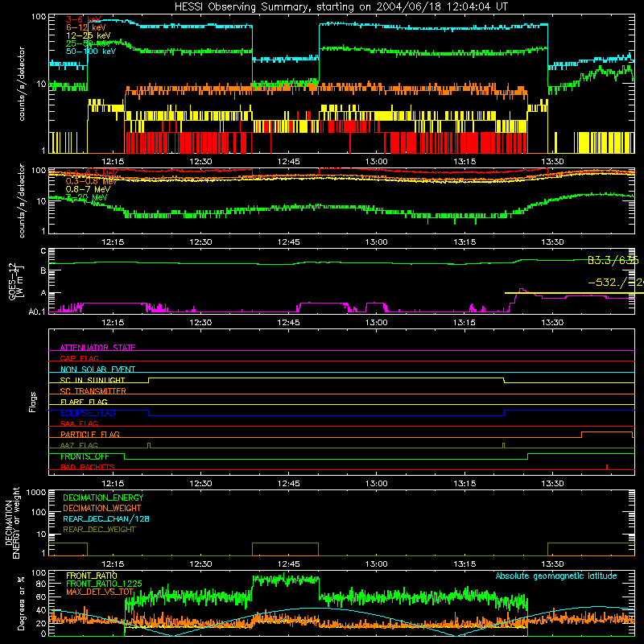This screenshot has width=644, height=644.
Task: Click the red BAD_PACKETS spike marker
Action: (x=607, y=467)
